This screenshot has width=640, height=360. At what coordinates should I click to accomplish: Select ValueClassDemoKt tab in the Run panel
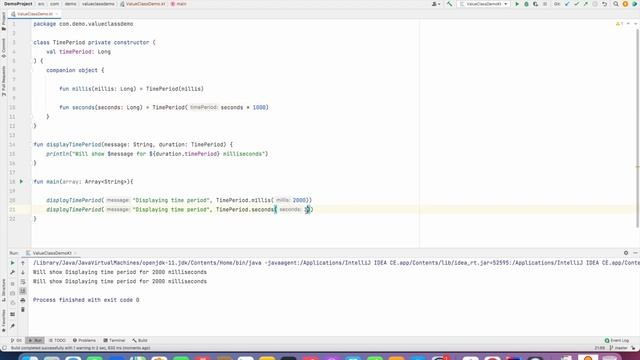click(51, 253)
